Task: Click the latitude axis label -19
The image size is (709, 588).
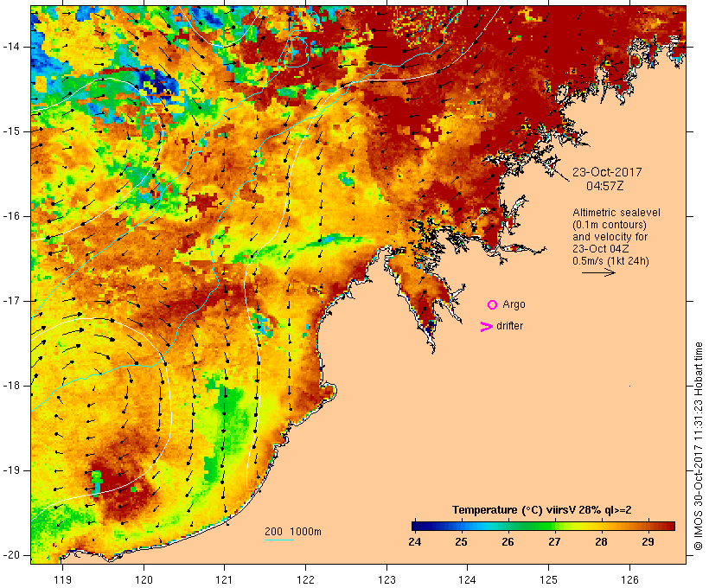Action: [11, 470]
